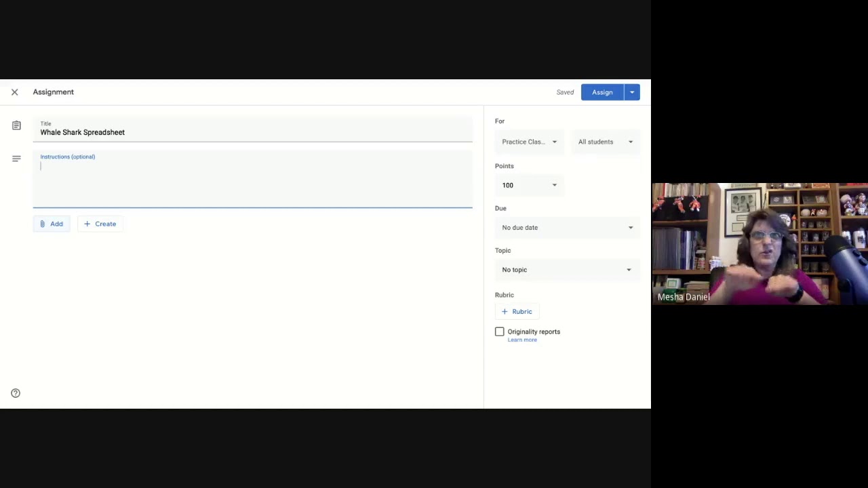Click the Assign button
The height and width of the screenshot is (488, 868).
602,92
